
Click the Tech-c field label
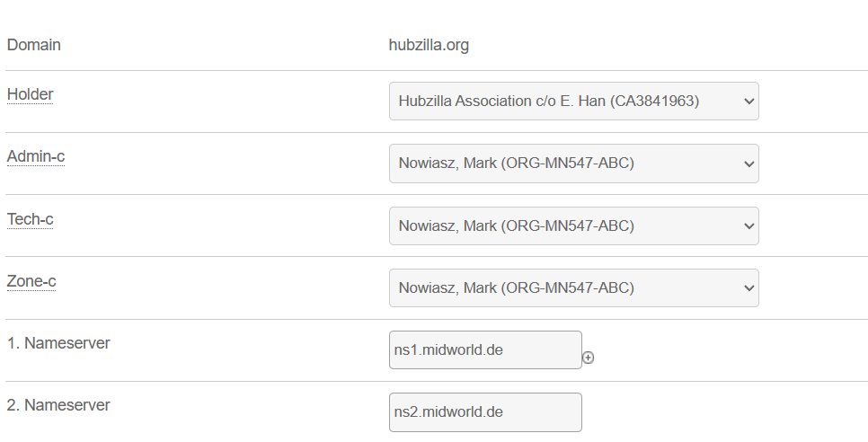pyautogui.click(x=31, y=219)
